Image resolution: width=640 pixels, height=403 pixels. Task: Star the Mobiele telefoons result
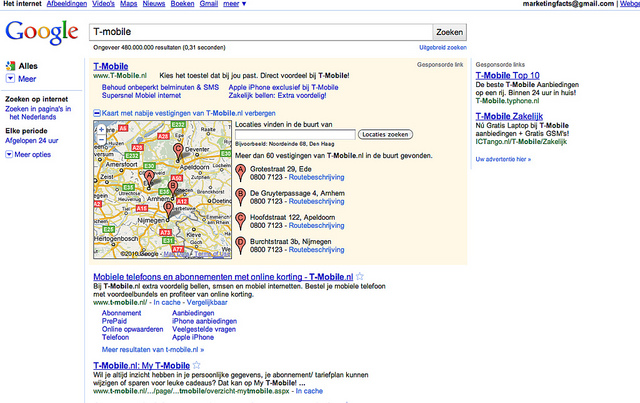360,276
